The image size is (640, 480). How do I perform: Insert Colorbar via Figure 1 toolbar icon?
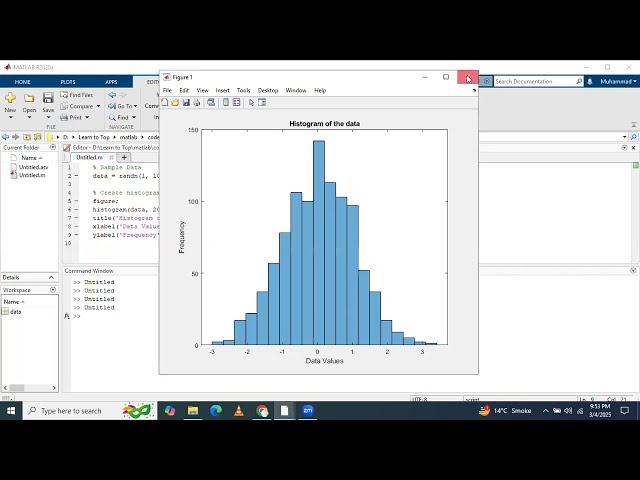pyautogui.click(x=226, y=102)
